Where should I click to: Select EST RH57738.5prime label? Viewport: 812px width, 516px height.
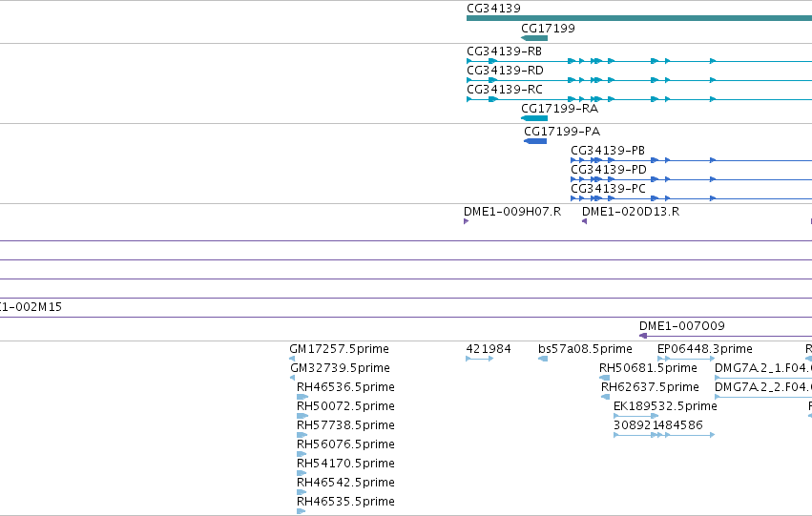point(345,425)
